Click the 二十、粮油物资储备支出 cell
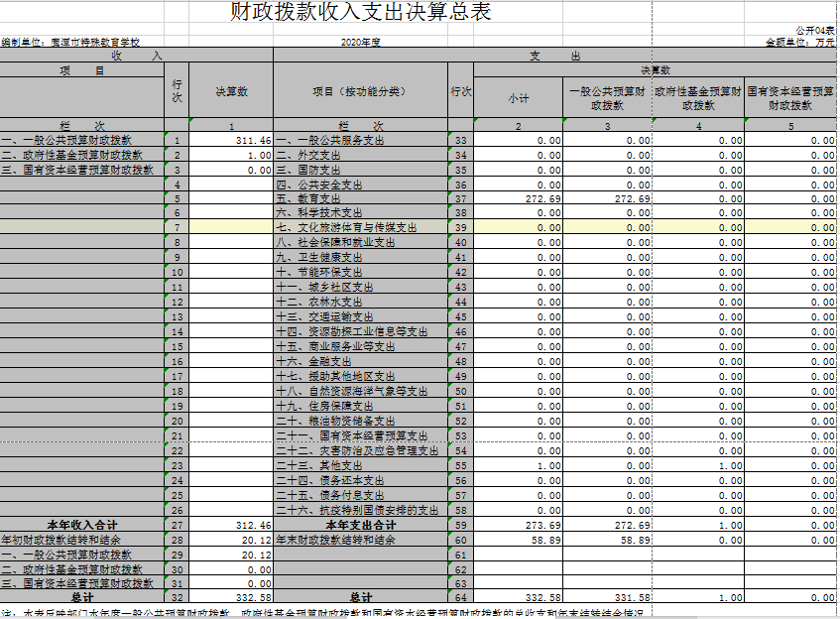This screenshot has height=619, width=840. (x=361, y=422)
